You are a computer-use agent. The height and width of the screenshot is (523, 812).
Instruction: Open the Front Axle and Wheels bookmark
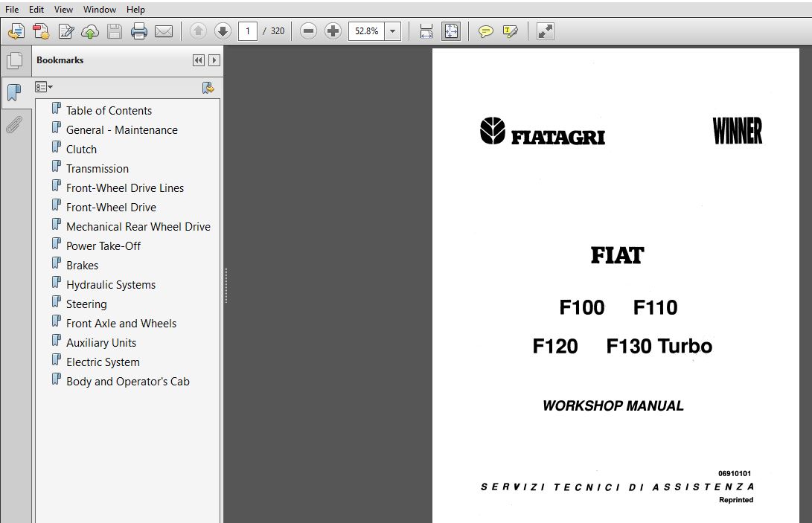click(121, 324)
